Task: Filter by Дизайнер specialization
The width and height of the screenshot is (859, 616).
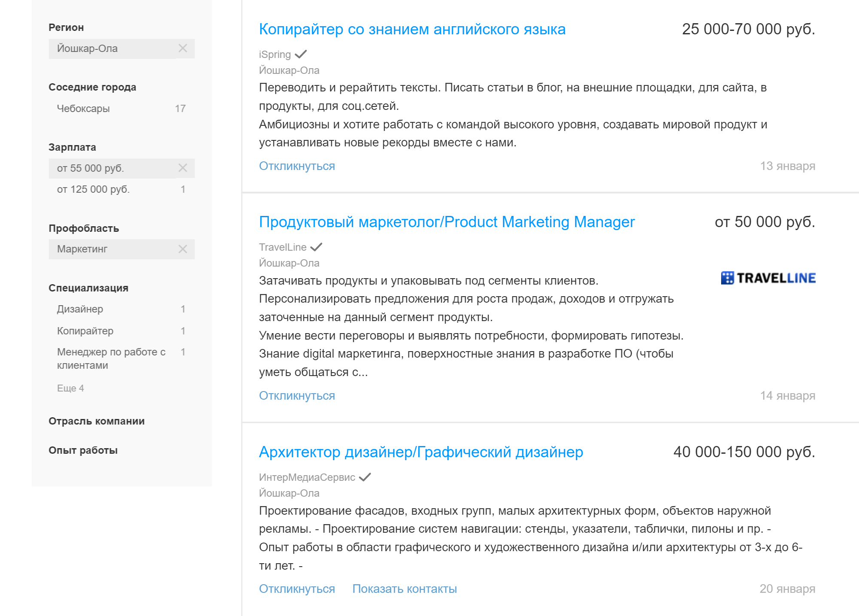Action: (x=122, y=309)
